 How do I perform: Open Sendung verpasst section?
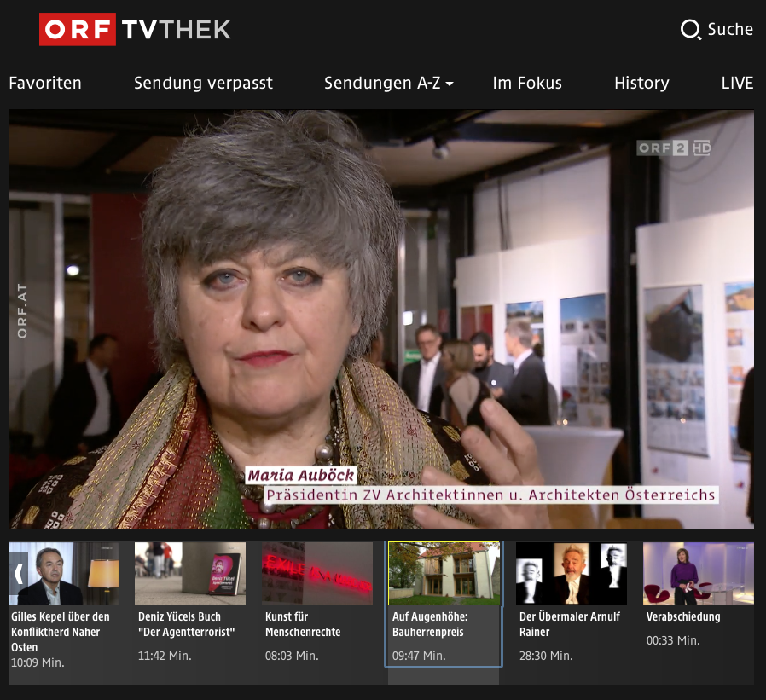[203, 83]
